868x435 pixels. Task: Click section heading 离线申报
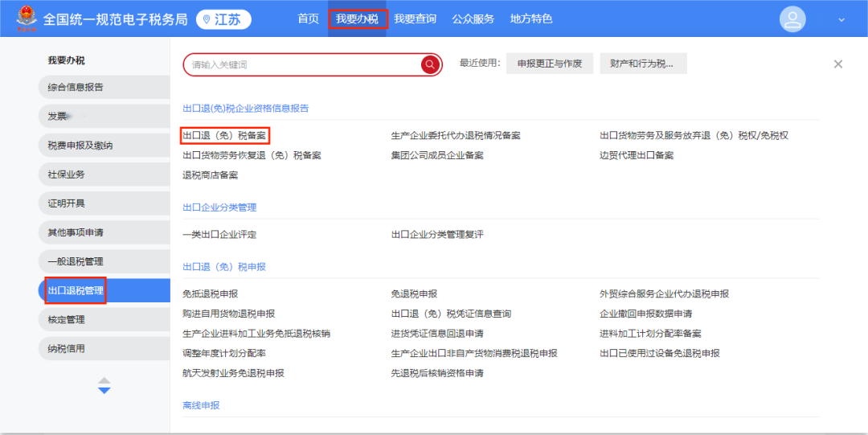pos(201,405)
